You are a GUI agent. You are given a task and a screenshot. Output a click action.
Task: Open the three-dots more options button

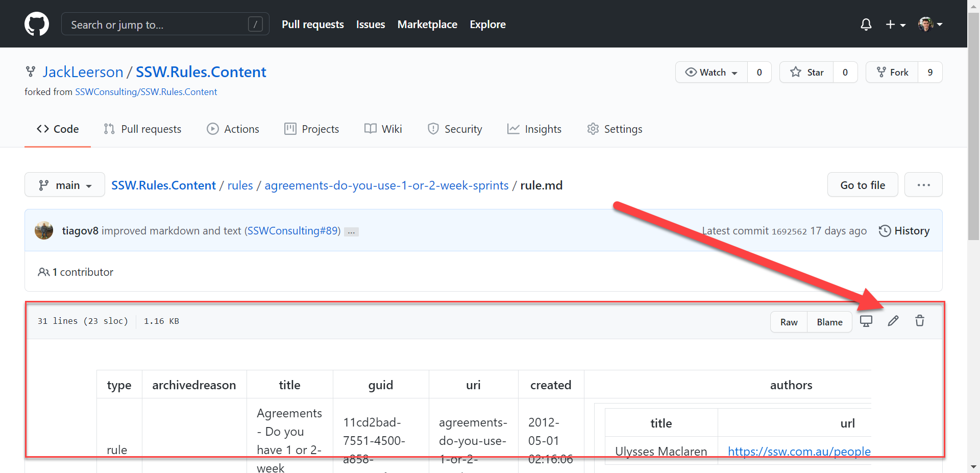(923, 185)
